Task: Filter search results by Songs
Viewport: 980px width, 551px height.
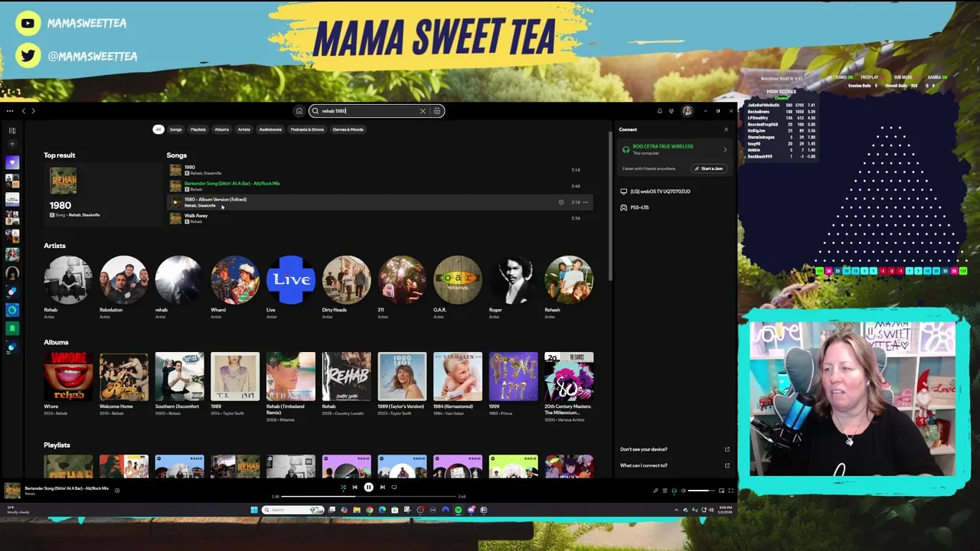Action: 176,129
